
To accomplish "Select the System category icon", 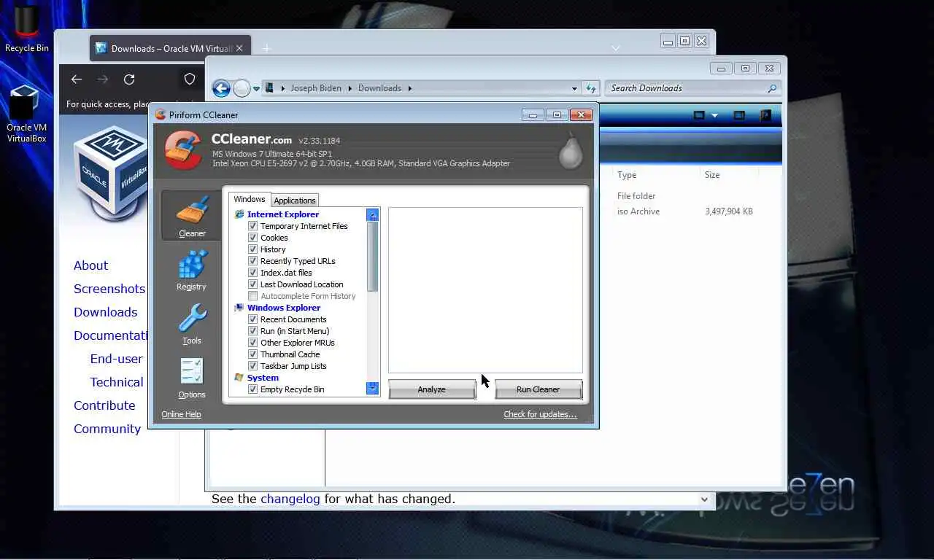I will [x=239, y=378].
